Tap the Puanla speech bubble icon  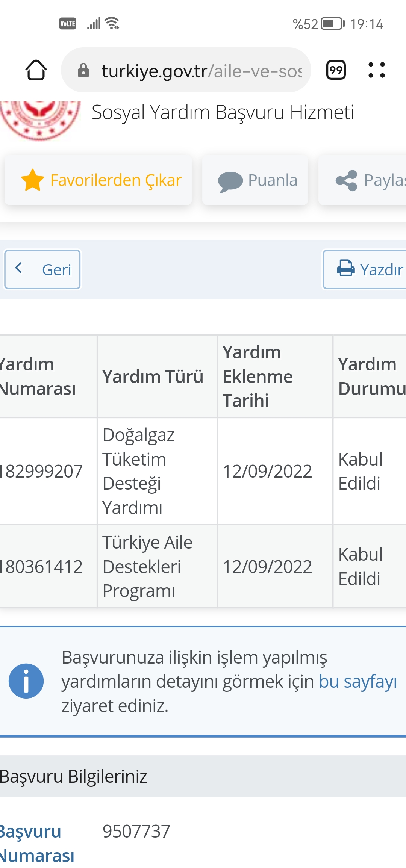pos(230,181)
